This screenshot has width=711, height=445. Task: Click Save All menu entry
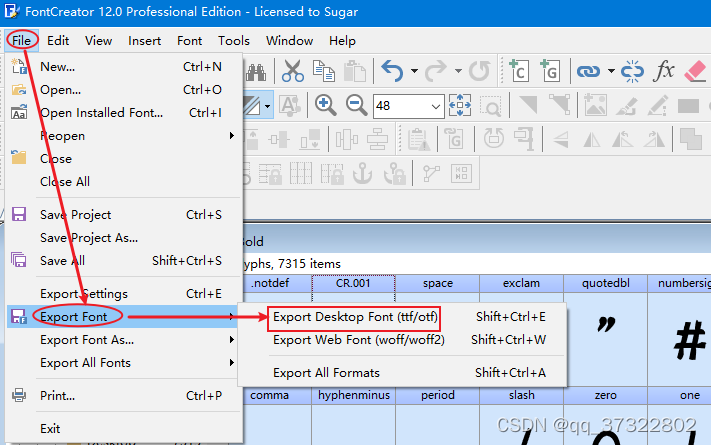click(124, 261)
